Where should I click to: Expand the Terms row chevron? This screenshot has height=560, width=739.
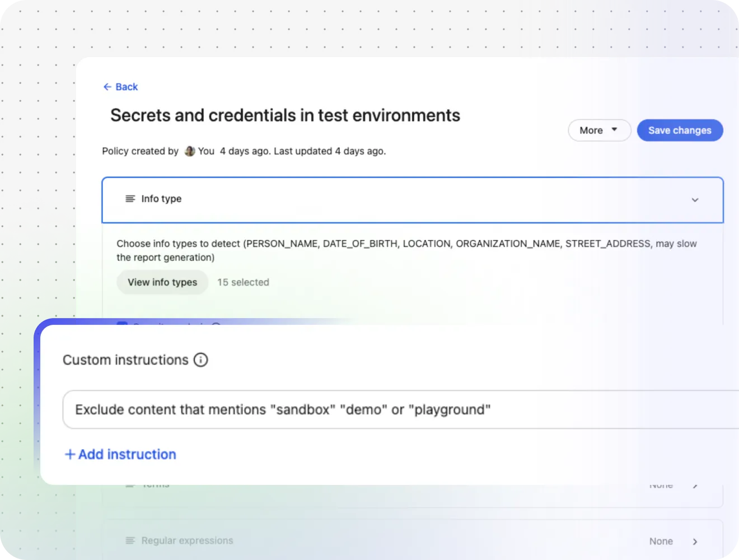click(695, 486)
